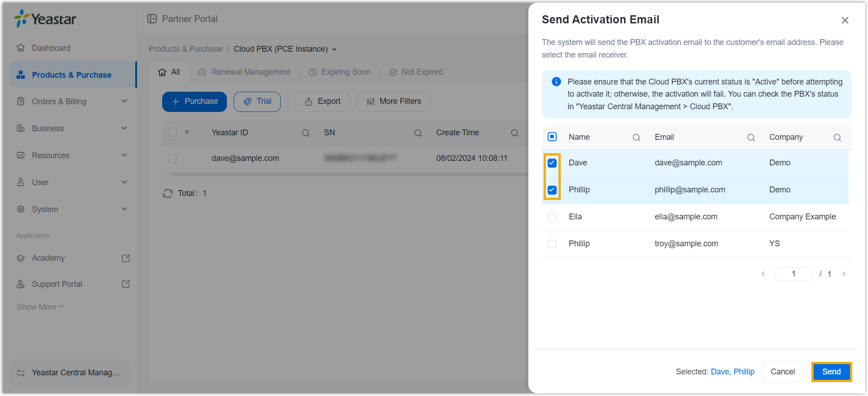Viewport: 868px width, 396px height.
Task: Click the search icon in Name column
Action: (x=636, y=138)
